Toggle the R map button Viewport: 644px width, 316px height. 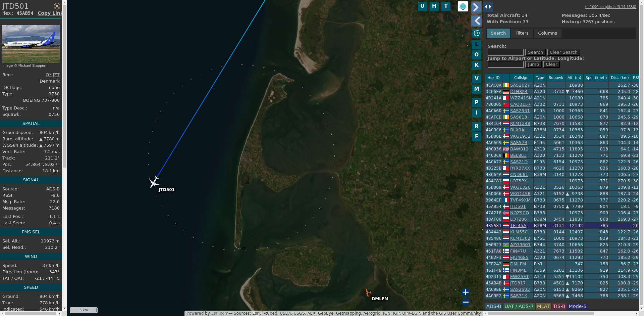(477, 126)
